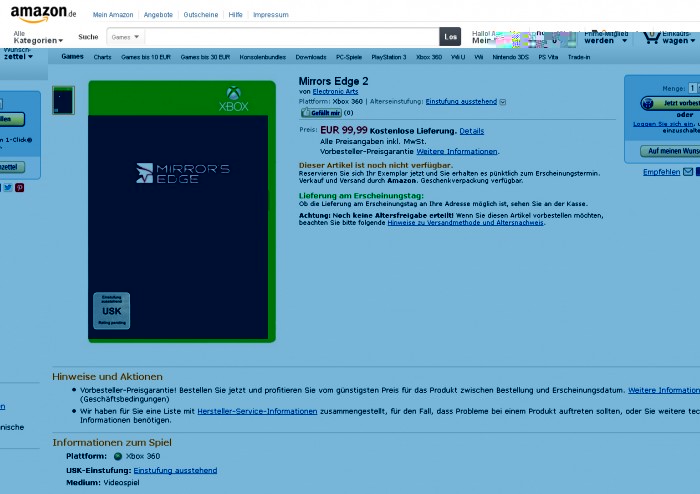Open Gutscheine in the top menu
Image resolution: width=700 pixels, height=494 pixels.
[x=201, y=15]
